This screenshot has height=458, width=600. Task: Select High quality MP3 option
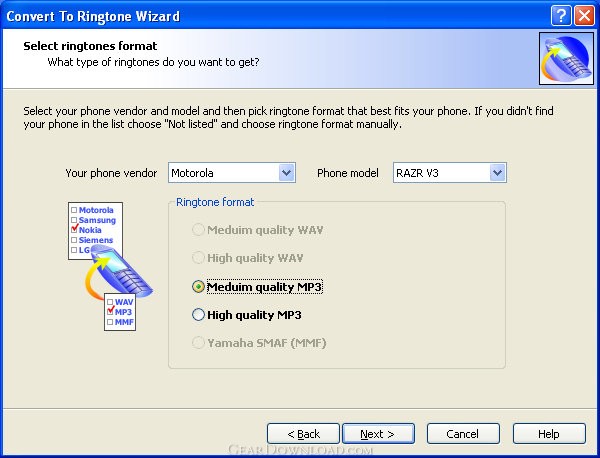point(247,315)
